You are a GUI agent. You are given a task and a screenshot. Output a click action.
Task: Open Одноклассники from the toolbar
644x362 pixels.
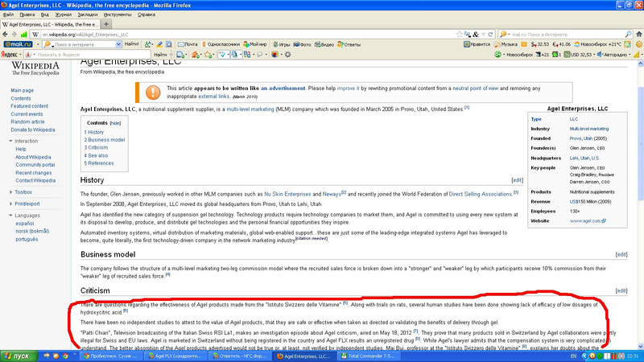[x=221, y=44]
